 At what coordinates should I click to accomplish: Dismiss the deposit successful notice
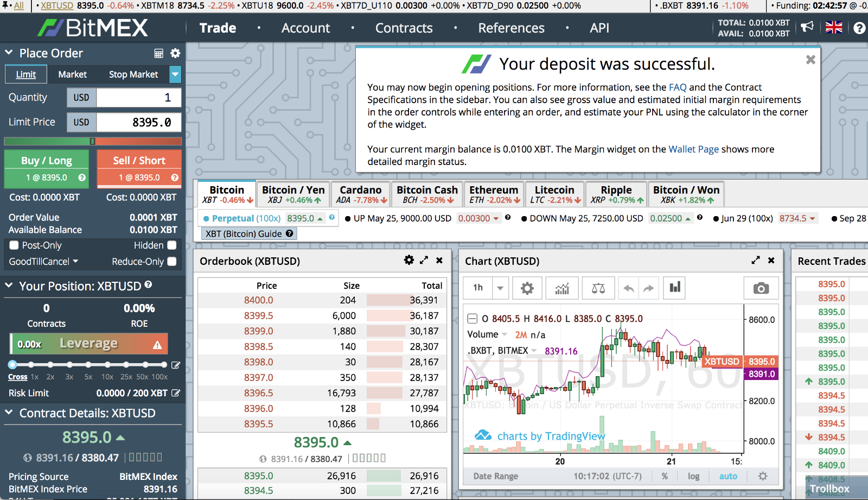(810, 60)
